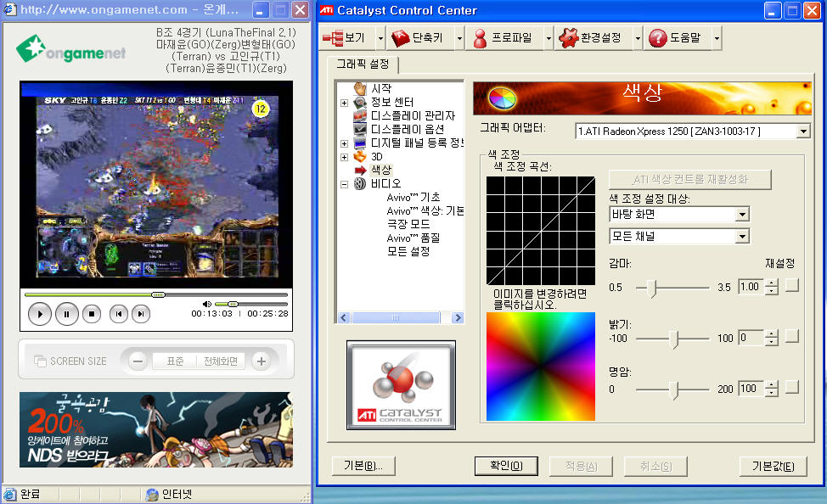
Task: Select Avivo 품질 in the tree
Action: point(413,238)
